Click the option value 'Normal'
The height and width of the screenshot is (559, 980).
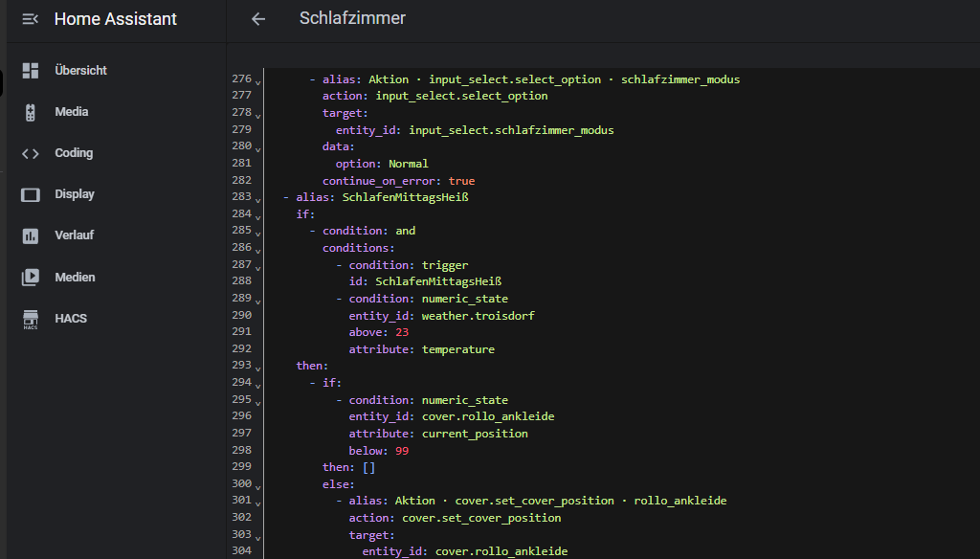408,163
